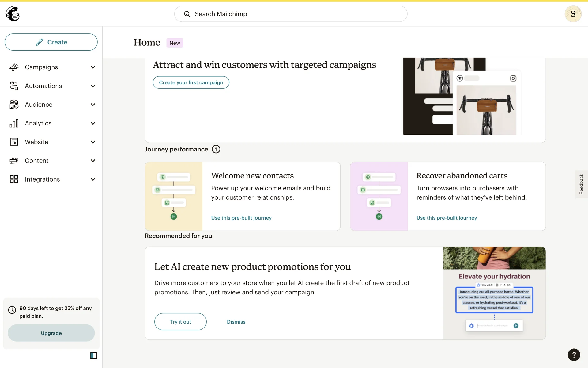Screen dimensions: 588x368
Task: Click the Journey performance info icon
Action: pyautogui.click(x=216, y=149)
